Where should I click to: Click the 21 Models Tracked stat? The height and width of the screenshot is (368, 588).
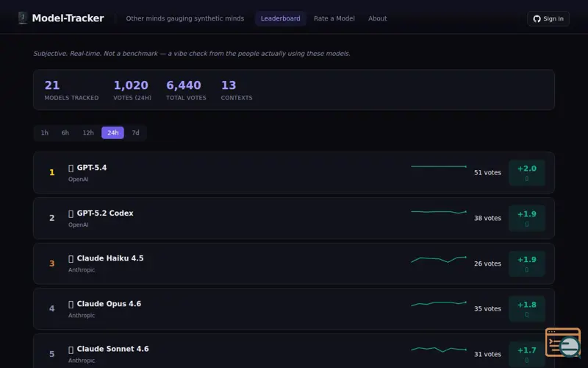(71, 90)
